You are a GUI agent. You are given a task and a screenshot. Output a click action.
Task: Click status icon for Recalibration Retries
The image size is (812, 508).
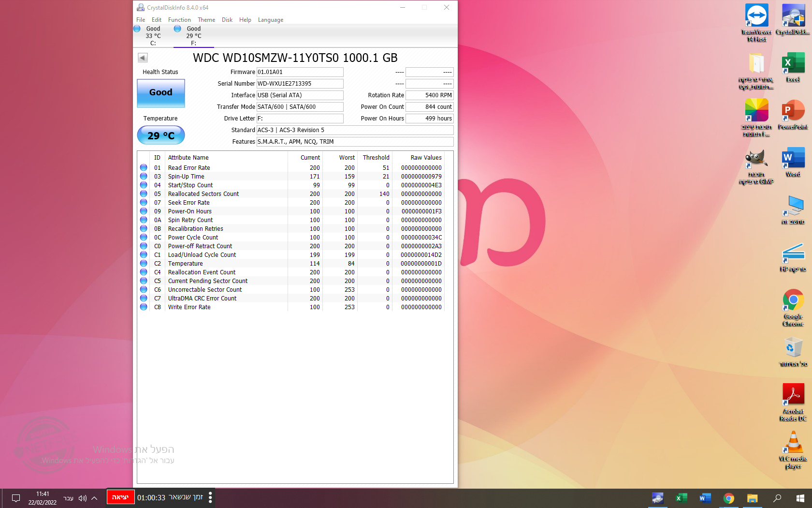tap(144, 229)
